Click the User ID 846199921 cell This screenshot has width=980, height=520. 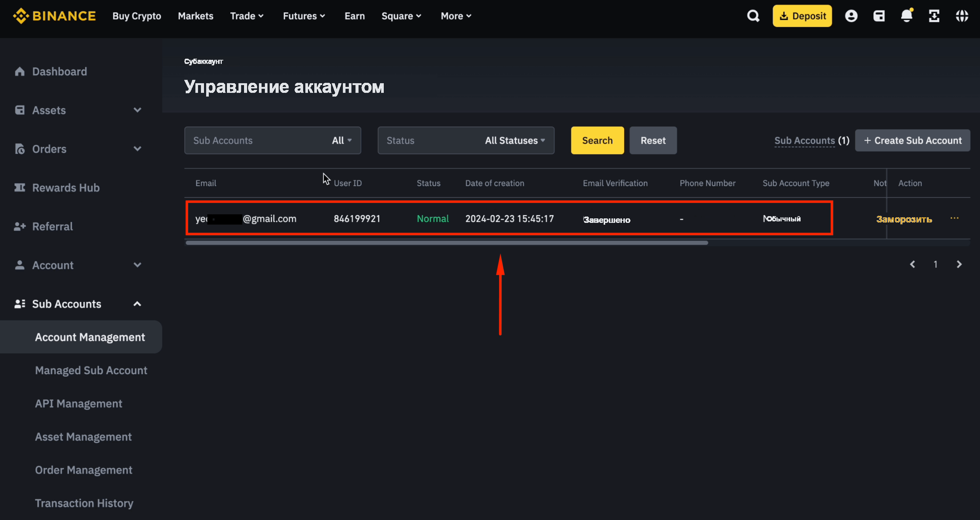point(357,219)
